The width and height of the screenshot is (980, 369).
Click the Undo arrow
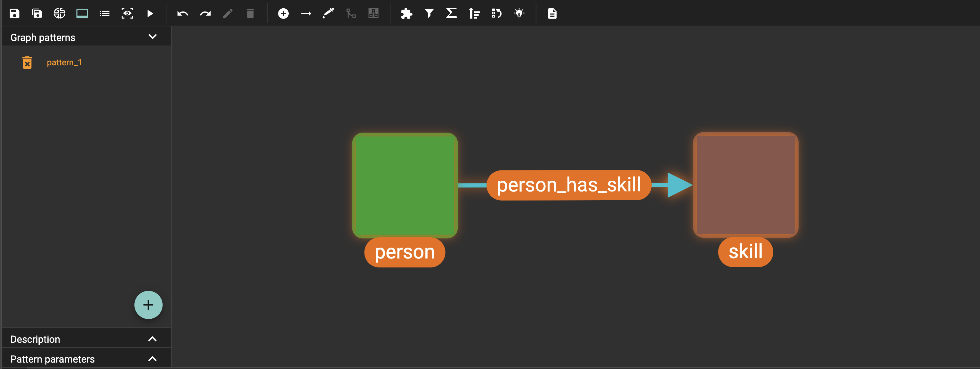[x=183, y=14]
